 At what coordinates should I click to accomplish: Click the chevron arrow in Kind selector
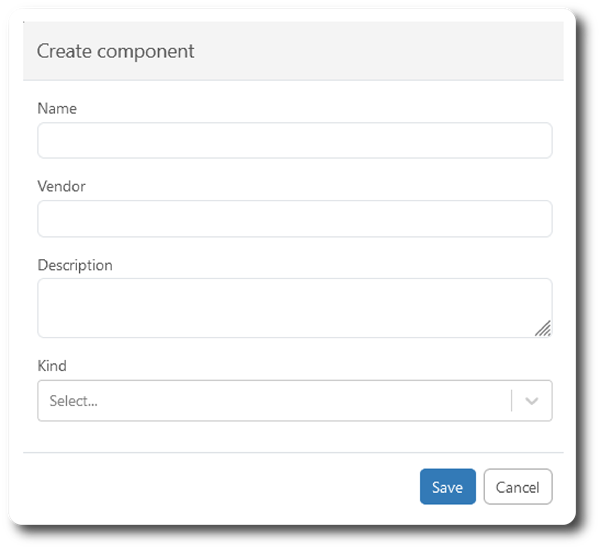[x=532, y=401]
